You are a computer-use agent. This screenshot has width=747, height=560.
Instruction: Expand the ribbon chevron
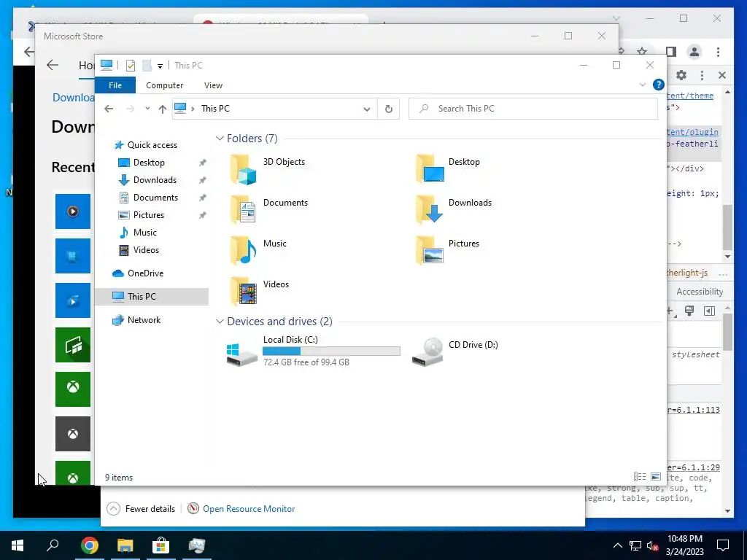pyautogui.click(x=642, y=85)
